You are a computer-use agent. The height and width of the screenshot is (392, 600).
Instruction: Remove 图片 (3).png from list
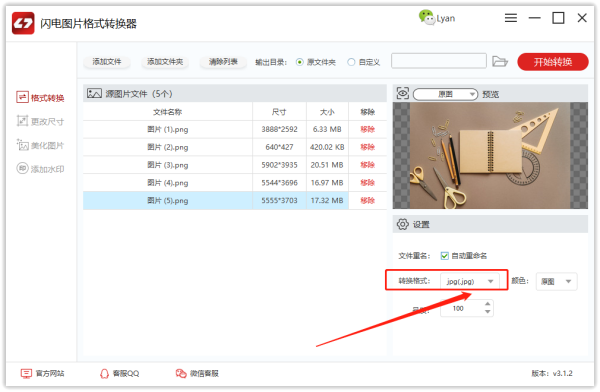coord(367,165)
